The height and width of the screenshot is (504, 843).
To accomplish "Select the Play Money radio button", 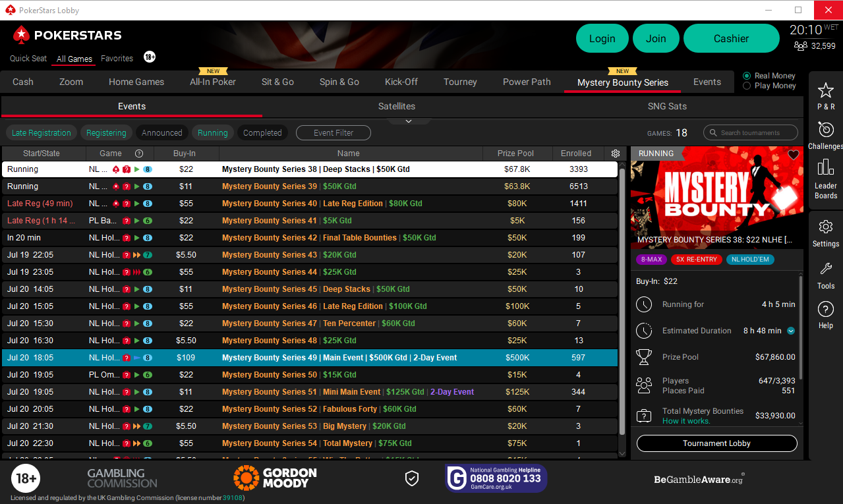I will point(747,86).
